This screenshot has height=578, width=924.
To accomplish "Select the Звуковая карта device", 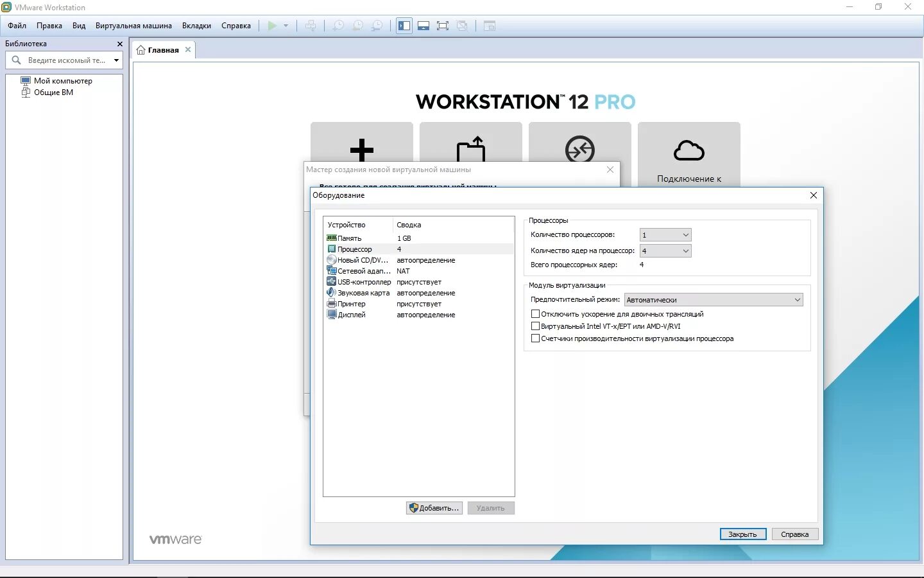I will click(363, 292).
